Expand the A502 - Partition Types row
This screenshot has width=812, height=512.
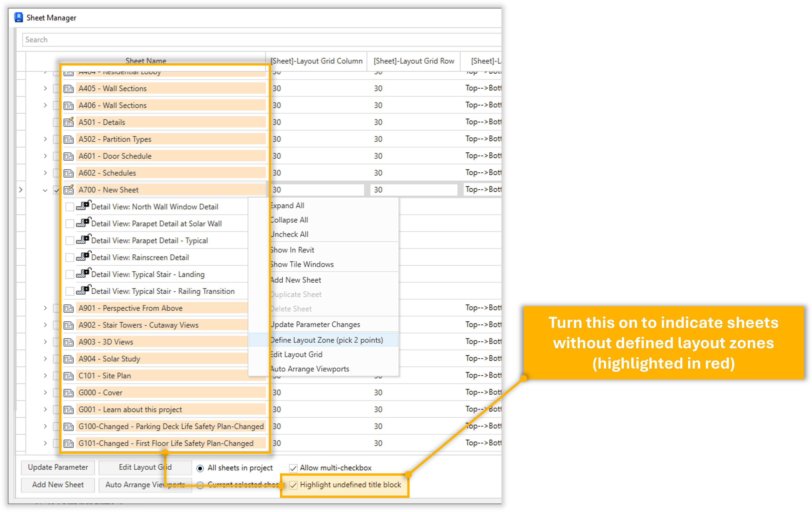tap(45, 139)
